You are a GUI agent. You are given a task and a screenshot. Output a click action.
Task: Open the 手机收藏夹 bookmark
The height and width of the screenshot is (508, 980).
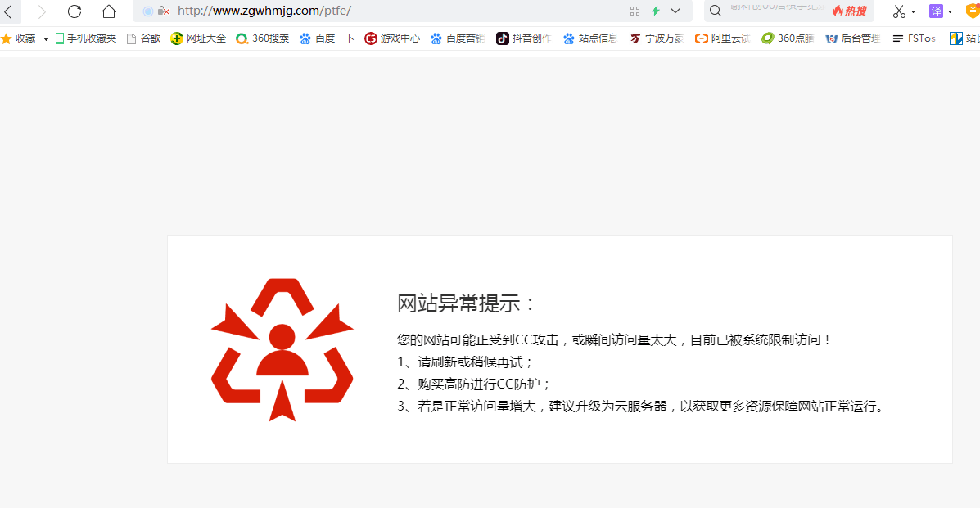pyautogui.click(x=85, y=38)
